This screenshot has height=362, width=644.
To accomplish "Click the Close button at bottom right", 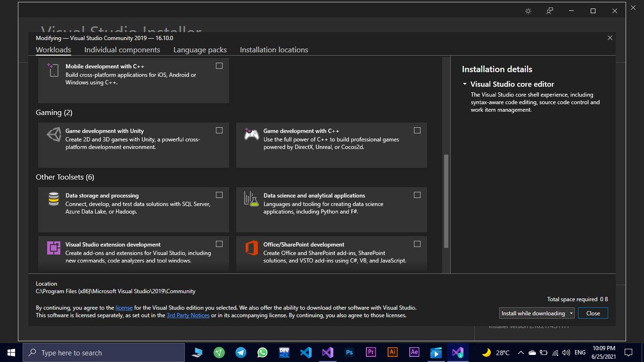I will [593, 313].
